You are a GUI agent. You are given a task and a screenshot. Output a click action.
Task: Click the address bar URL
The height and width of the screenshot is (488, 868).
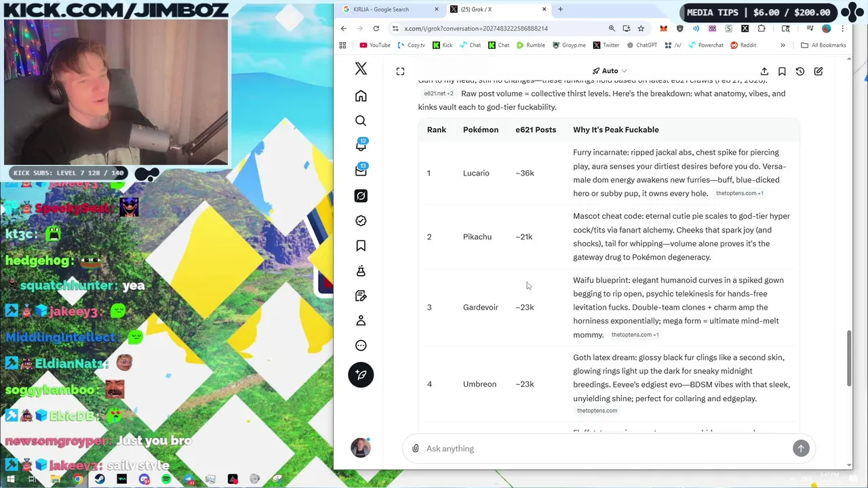point(476,28)
